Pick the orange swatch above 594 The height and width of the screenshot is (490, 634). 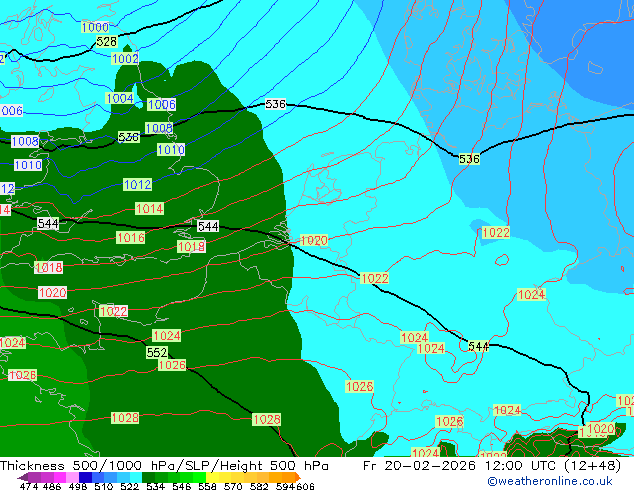point(288,477)
